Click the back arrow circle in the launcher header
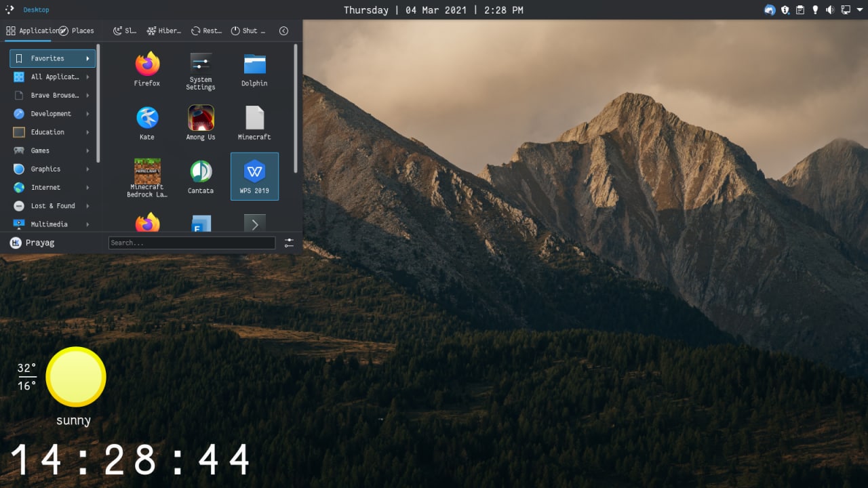Viewport: 868px width, 488px height. pyautogui.click(x=283, y=30)
